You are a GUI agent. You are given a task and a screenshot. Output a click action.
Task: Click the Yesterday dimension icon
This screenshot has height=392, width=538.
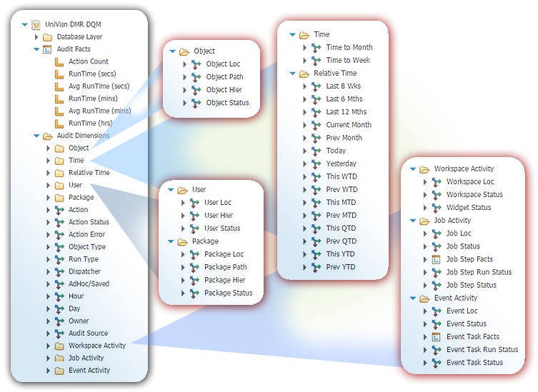coord(316,164)
